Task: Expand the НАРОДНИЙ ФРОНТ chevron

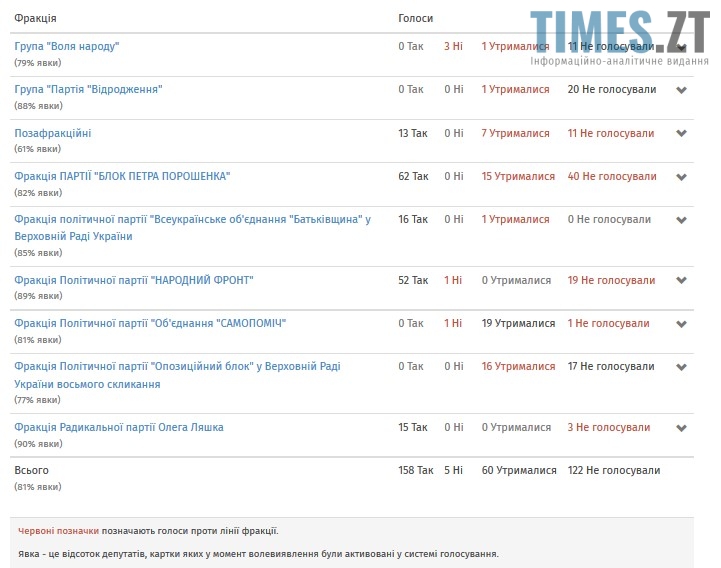Action: pos(682,281)
